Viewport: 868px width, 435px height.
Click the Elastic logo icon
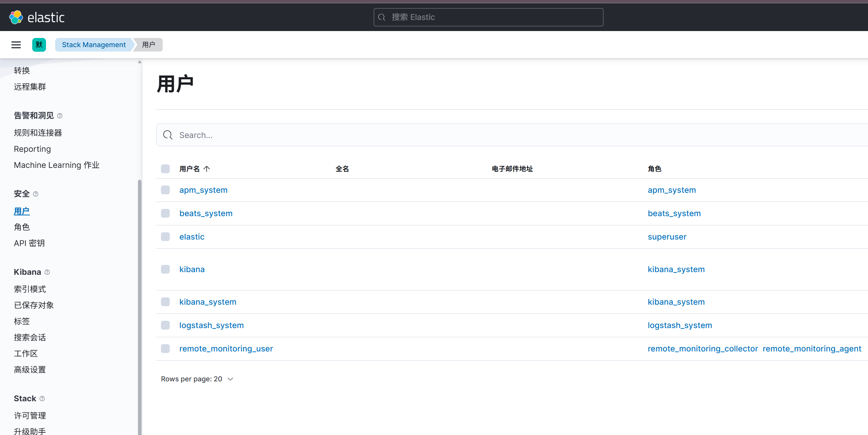click(x=16, y=17)
